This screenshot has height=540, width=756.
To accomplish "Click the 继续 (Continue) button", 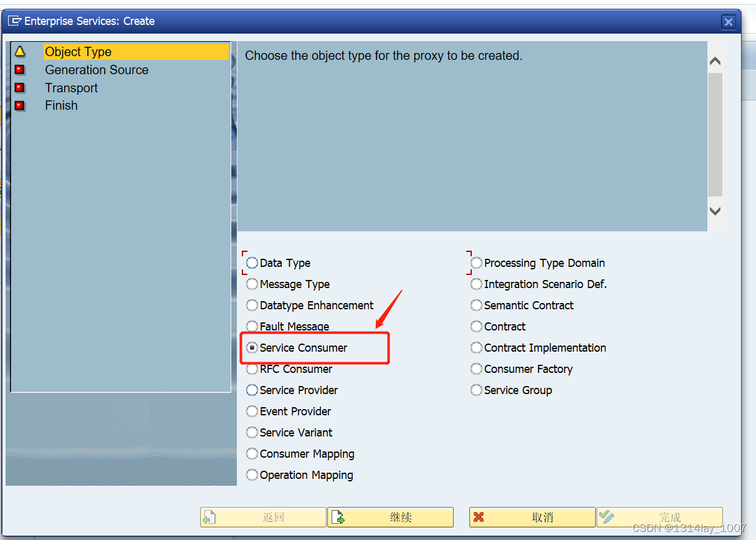I will pyautogui.click(x=390, y=518).
